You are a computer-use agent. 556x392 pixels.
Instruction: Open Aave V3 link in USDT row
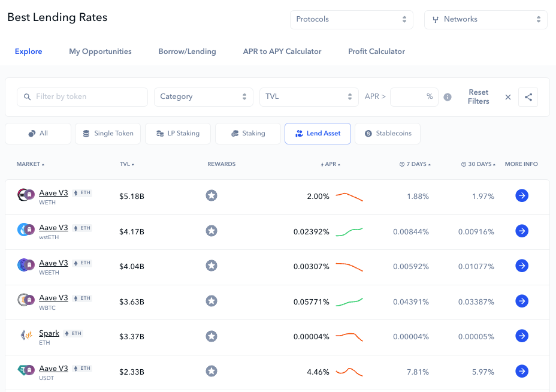pos(53,369)
